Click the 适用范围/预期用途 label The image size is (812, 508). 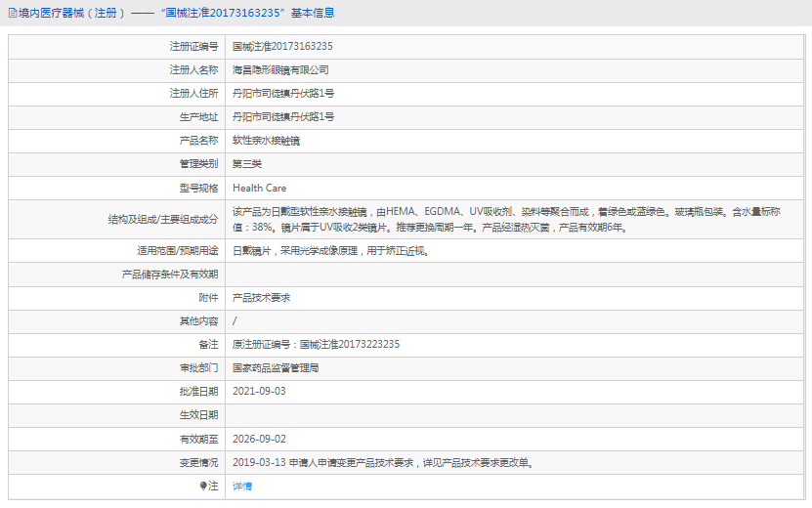178,251
